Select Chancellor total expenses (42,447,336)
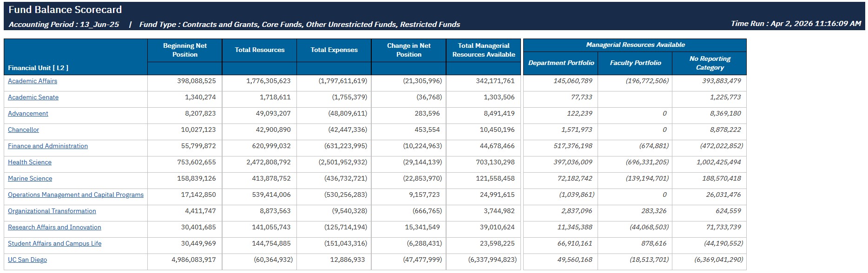This screenshot has width=868, height=273. point(348,130)
